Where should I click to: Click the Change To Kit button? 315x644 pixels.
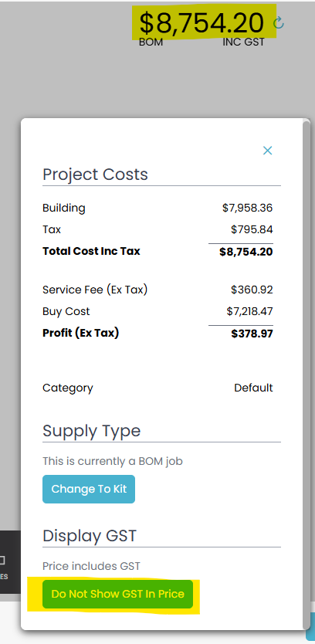89,489
